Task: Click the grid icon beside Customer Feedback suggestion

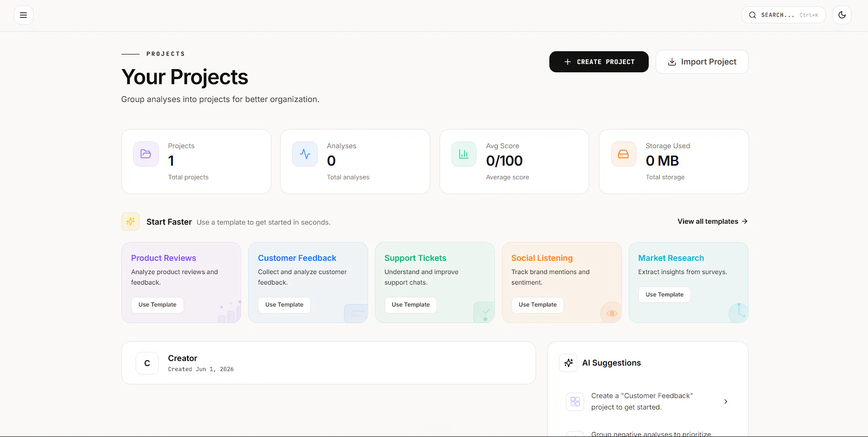Action: [x=575, y=401]
